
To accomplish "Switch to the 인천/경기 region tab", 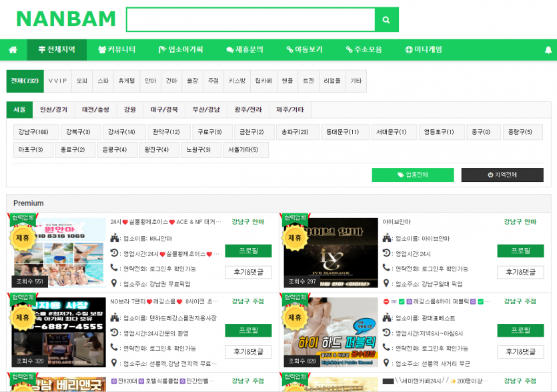I will pos(53,110).
